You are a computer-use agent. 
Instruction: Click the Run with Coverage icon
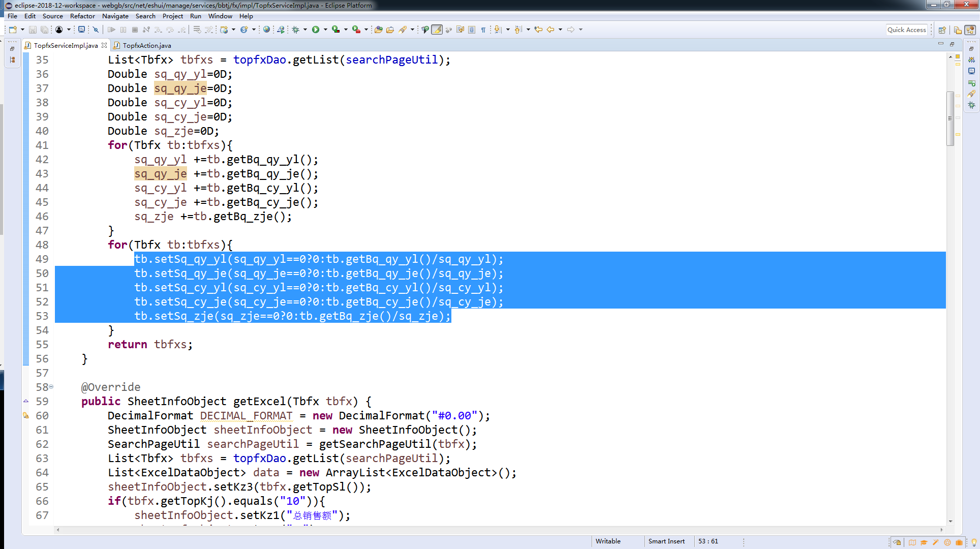click(x=336, y=29)
